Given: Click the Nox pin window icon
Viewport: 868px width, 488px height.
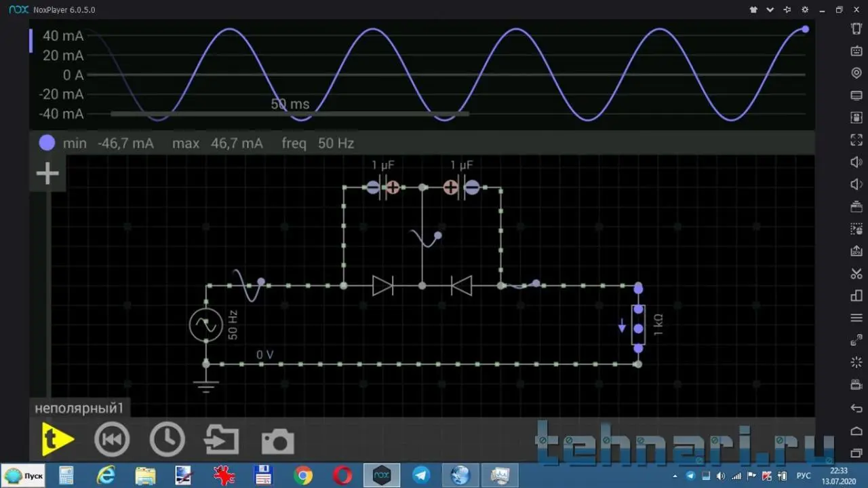Looking at the screenshot, I should (x=787, y=10).
